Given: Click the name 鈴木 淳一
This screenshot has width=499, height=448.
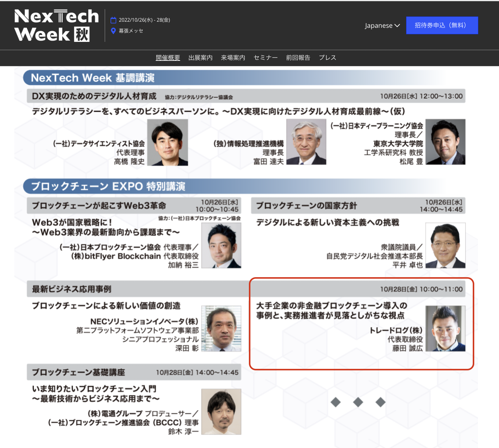Looking at the screenshot, I should point(183,431).
